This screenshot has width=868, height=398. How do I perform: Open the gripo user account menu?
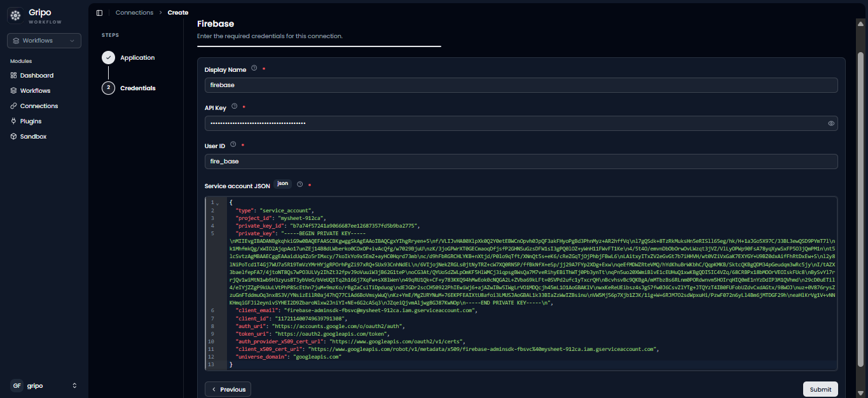pyautogui.click(x=44, y=385)
